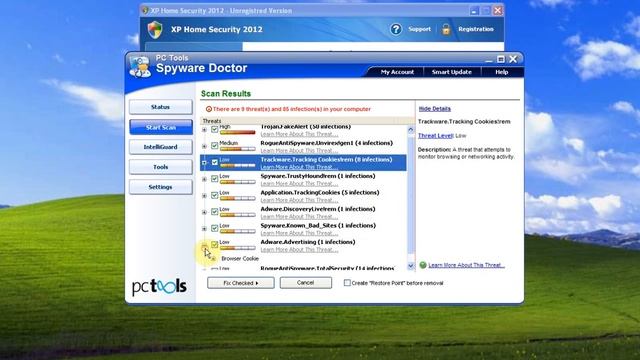This screenshot has width=640, height=360.
Task: Open the IntelliGuard section
Action: [161, 147]
